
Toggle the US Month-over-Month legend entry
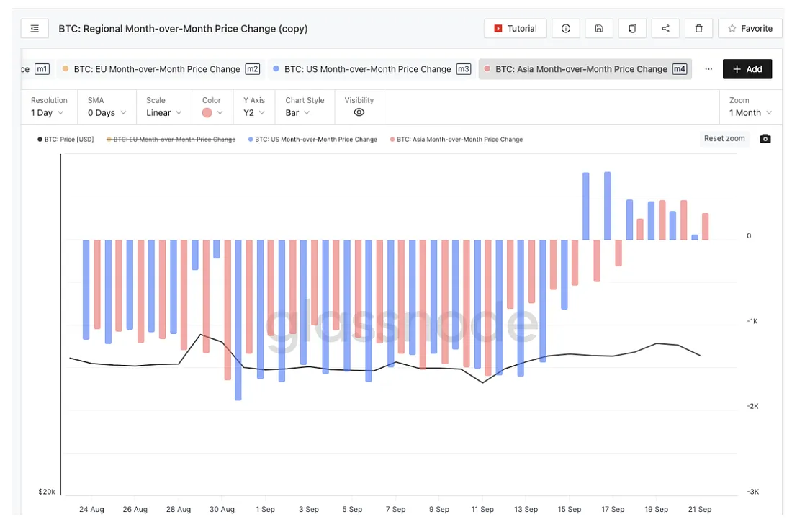click(312, 140)
